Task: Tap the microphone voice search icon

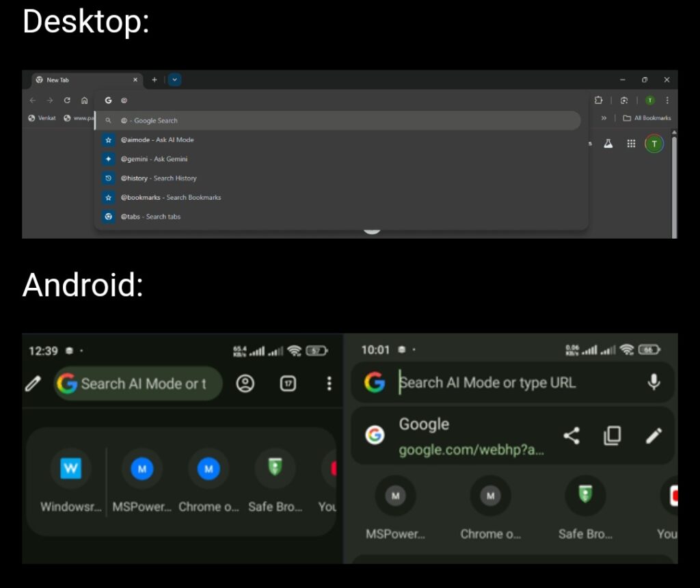Action: point(654,383)
